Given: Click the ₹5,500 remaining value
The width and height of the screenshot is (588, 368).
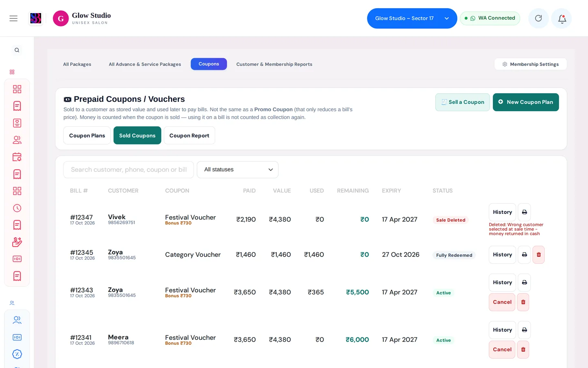Looking at the screenshot, I should pyautogui.click(x=357, y=292).
